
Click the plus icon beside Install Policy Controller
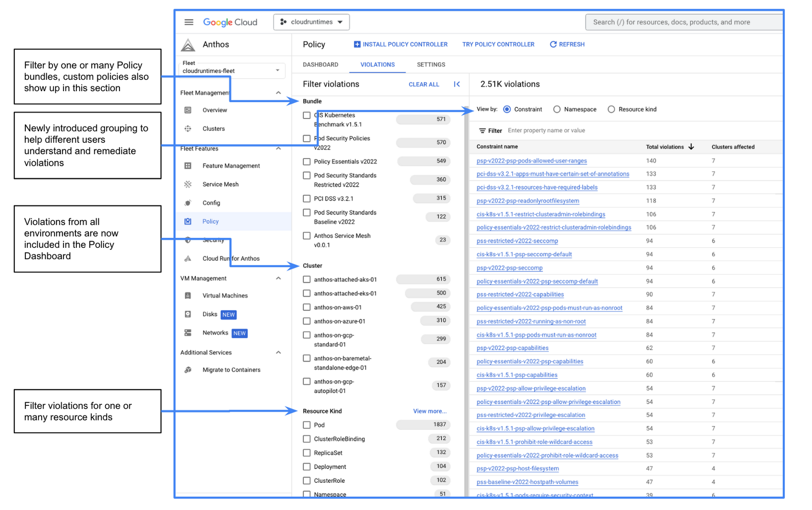coord(357,44)
